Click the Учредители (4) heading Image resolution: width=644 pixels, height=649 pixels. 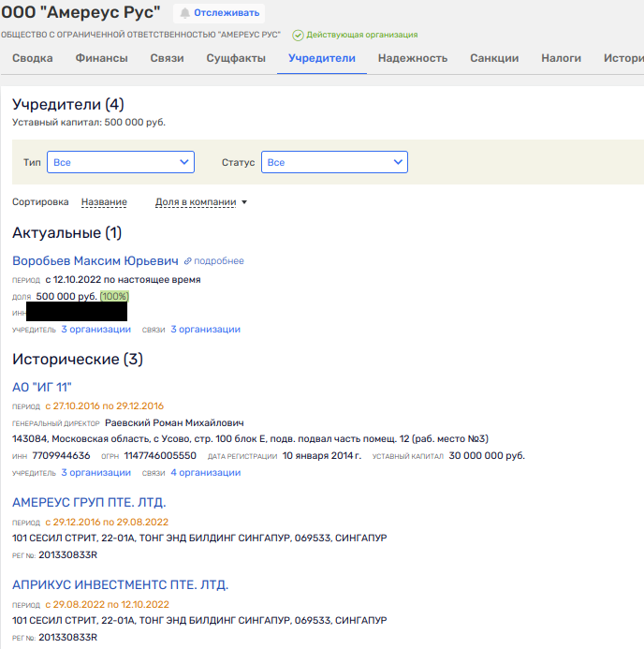click(68, 104)
